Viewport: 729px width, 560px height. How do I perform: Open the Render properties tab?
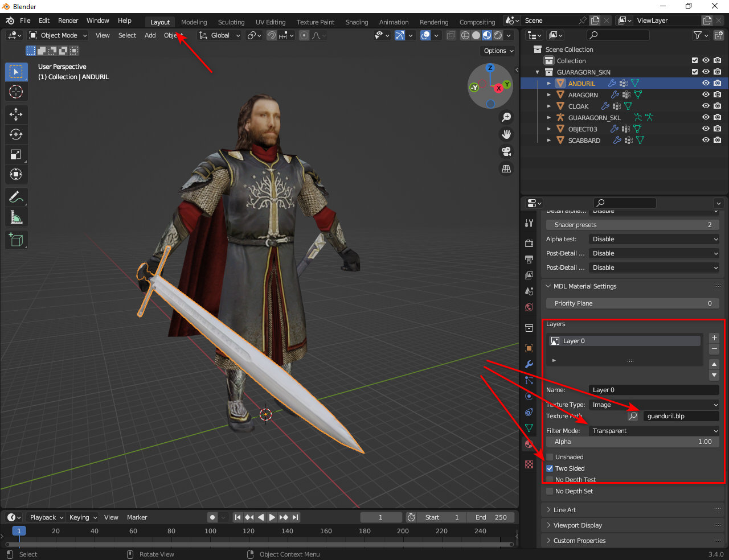click(529, 244)
